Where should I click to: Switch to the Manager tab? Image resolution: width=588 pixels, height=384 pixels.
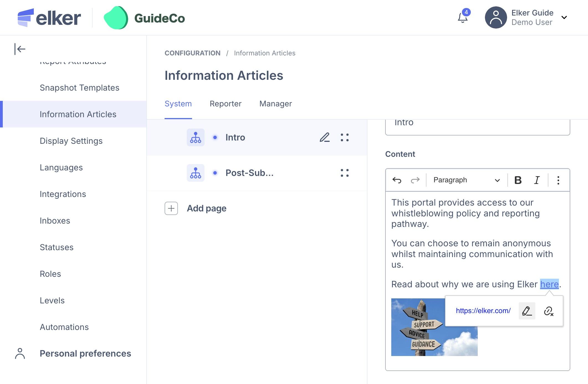coord(275,104)
